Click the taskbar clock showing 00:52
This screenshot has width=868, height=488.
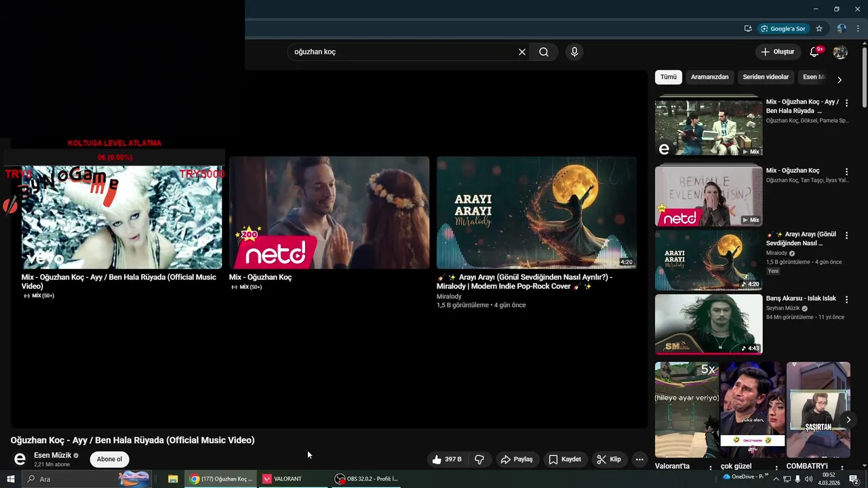point(829,479)
